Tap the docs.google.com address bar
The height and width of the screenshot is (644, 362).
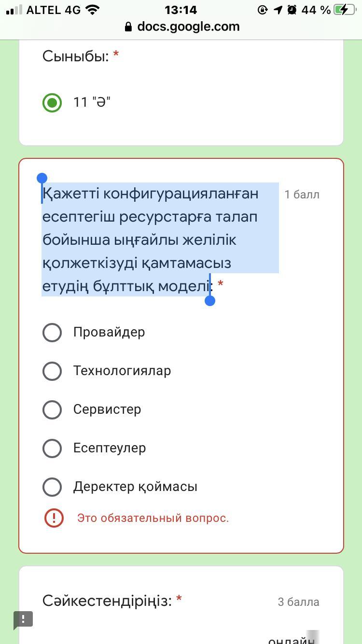pyautogui.click(x=181, y=27)
